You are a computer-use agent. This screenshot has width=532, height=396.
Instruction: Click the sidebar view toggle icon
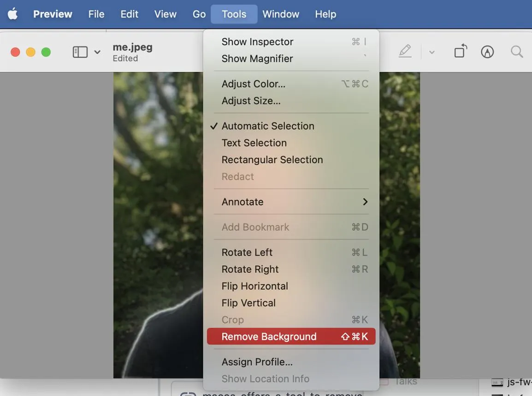click(80, 52)
